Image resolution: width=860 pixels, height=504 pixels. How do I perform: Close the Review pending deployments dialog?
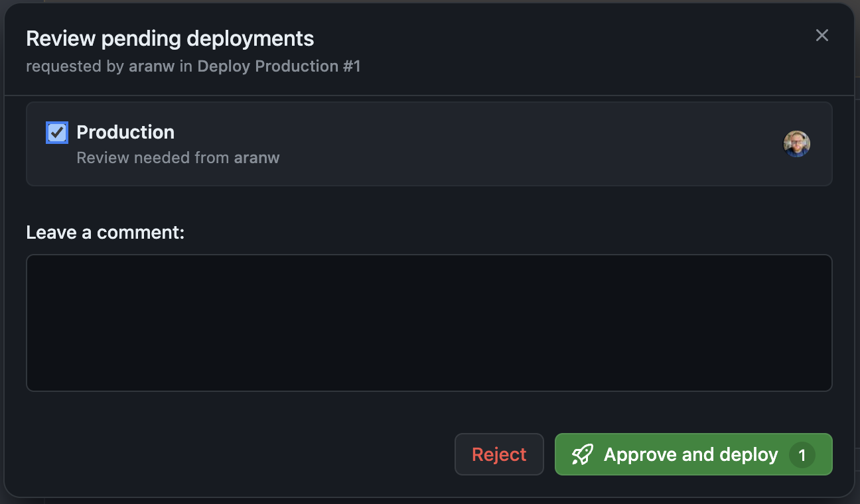[x=822, y=36]
